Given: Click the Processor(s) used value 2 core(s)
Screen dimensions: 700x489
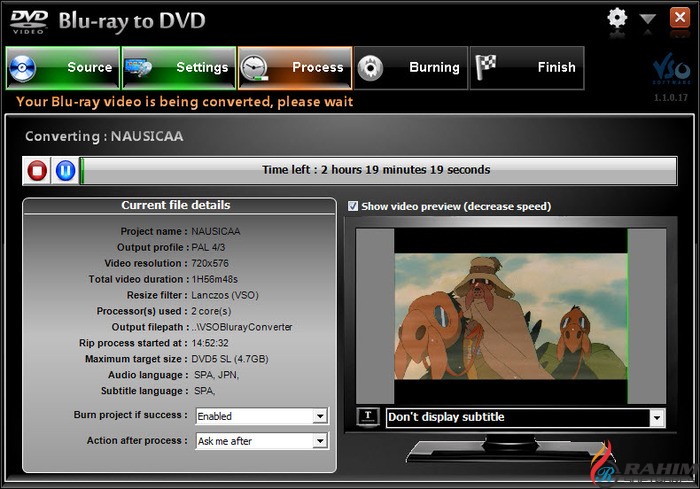Looking at the screenshot, I should point(211,311).
